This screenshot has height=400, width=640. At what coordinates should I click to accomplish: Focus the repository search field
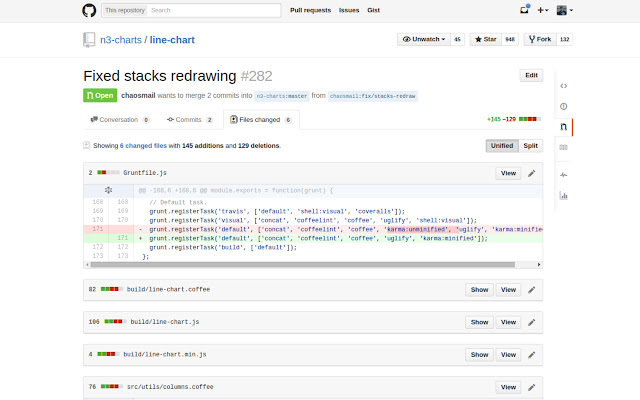(x=214, y=10)
